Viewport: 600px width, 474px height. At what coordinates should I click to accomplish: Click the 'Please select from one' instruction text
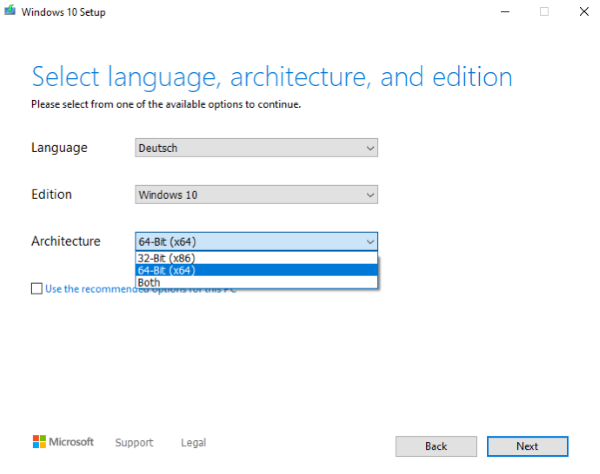[x=166, y=104]
